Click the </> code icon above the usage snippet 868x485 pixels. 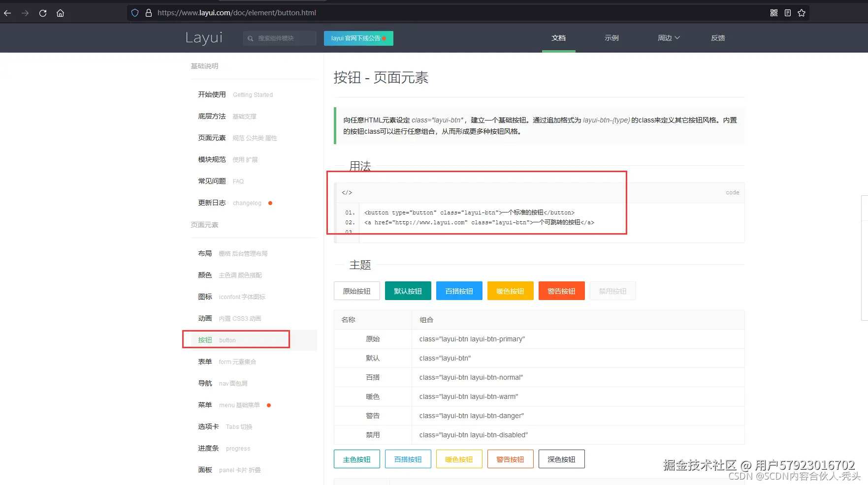pyautogui.click(x=347, y=192)
